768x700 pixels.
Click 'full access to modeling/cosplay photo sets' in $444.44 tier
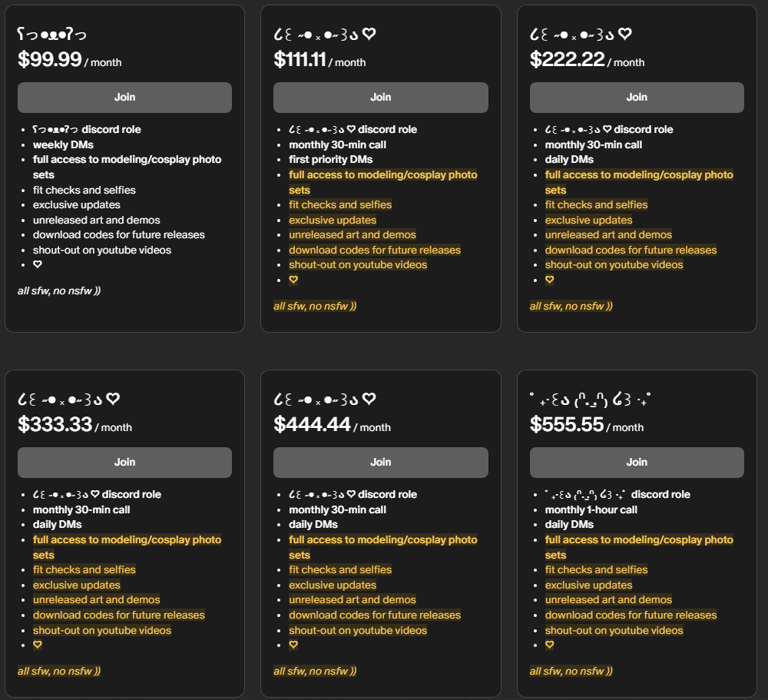pyautogui.click(x=383, y=547)
